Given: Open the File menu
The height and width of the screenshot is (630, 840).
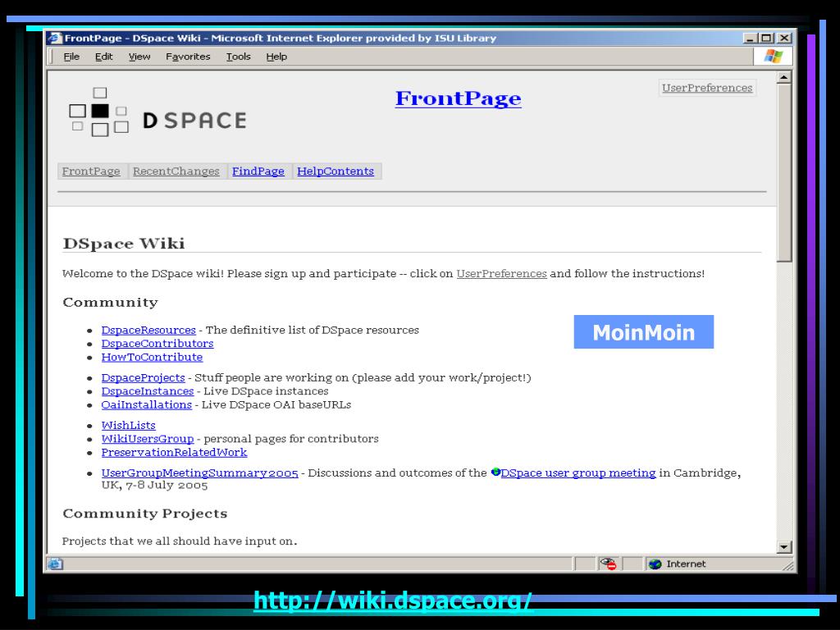Looking at the screenshot, I should click(x=71, y=57).
